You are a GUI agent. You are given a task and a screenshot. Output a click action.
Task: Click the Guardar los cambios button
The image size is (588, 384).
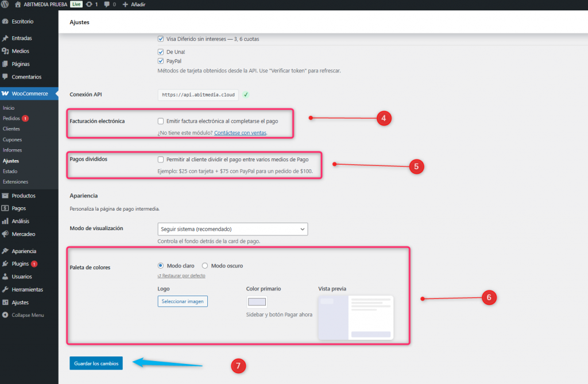96,363
